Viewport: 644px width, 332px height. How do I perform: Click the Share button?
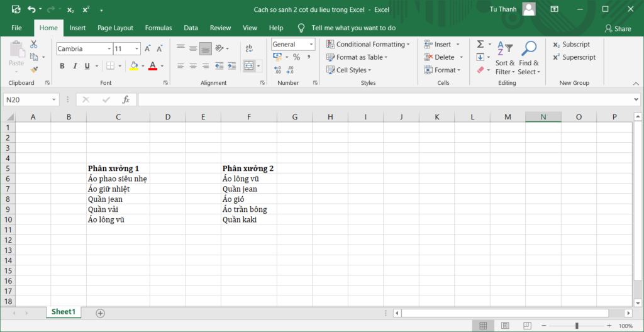pos(618,28)
